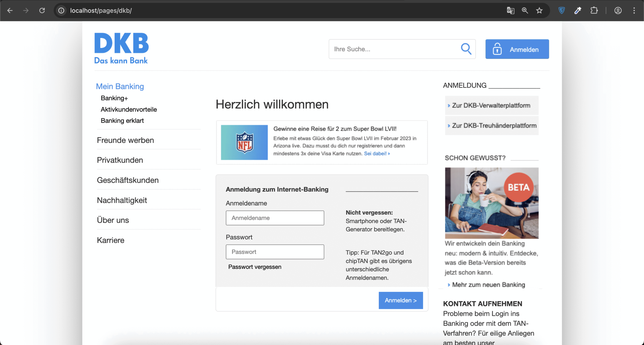Click the SCHON GEWUSST? heading

[475, 158]
